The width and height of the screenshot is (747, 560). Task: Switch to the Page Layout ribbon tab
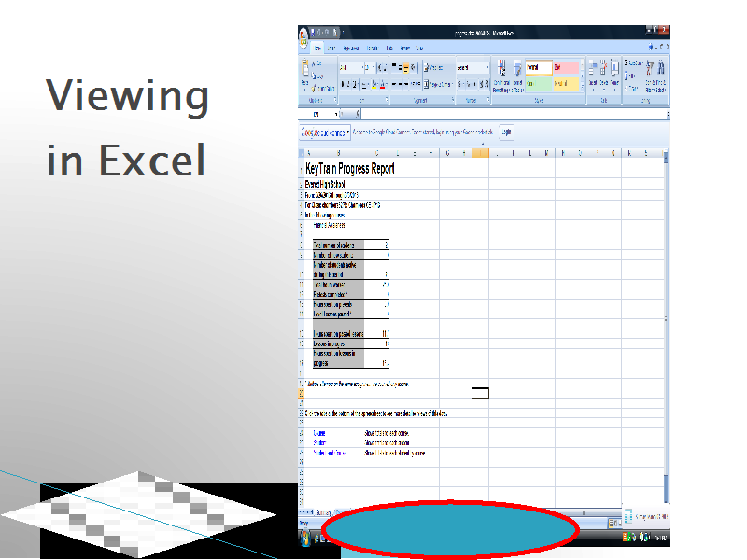[x=352, y=49]
